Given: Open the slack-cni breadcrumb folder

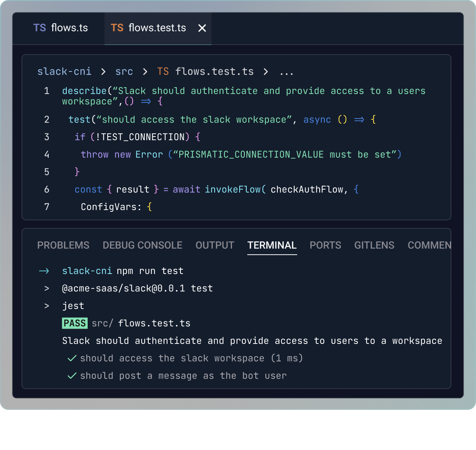Looking at the screenshot, I should tap(64, 72).
